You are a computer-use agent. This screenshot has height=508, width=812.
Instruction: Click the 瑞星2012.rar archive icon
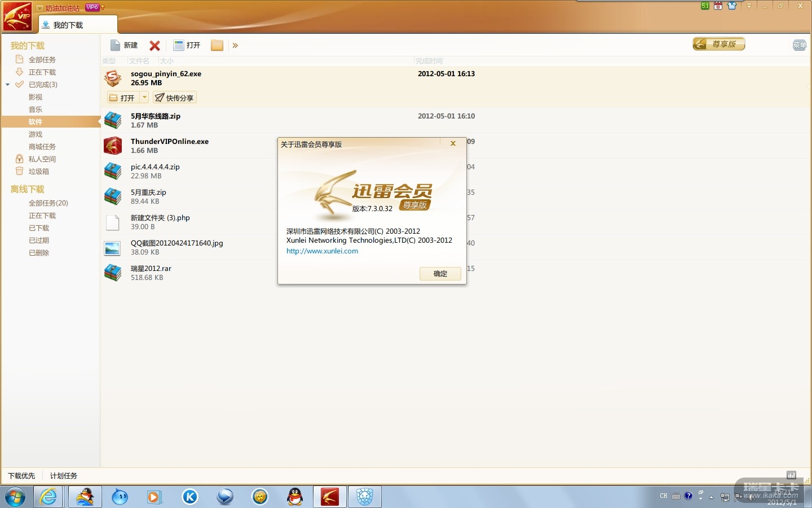pyautogui.click(x=113, y=273)
